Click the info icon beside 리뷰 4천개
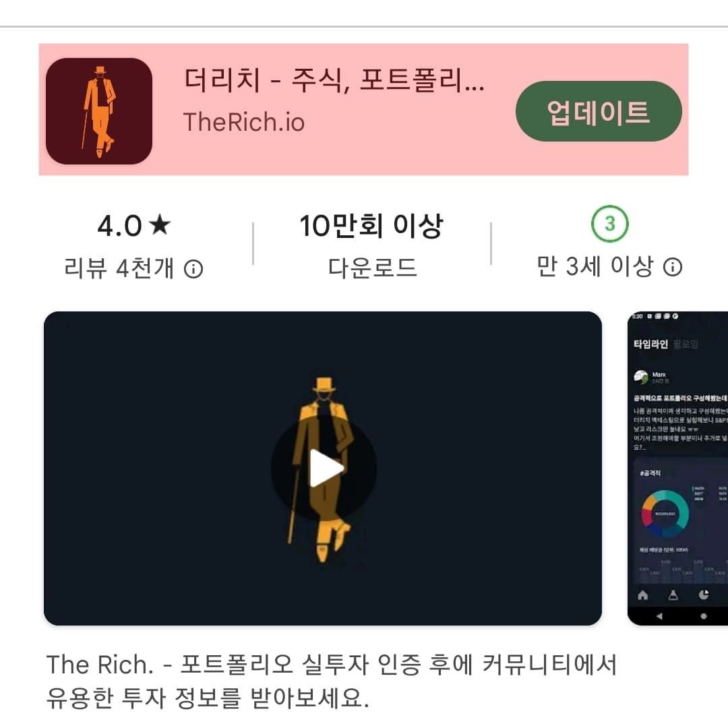 193,269
